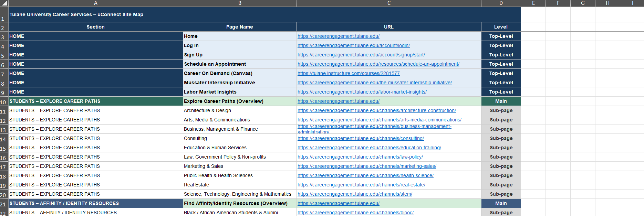The height and width of the screenshot is (216, 644).
Task: Select the 'Real Estate' page name cell
Action: (240, 185)
